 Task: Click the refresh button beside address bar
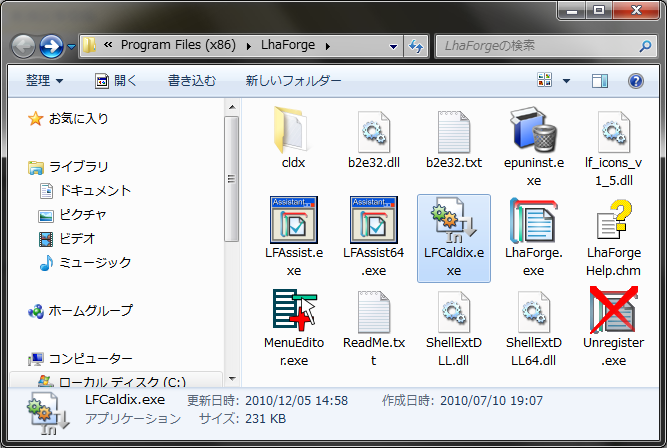(x=416, y=46)
